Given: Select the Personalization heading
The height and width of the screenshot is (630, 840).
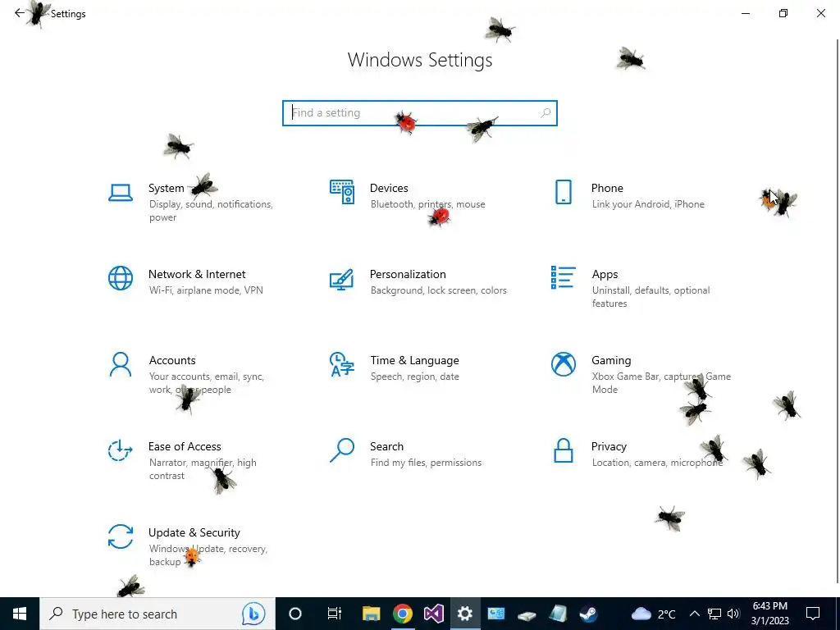Looking at the screenshot, I should coord(408,274).
